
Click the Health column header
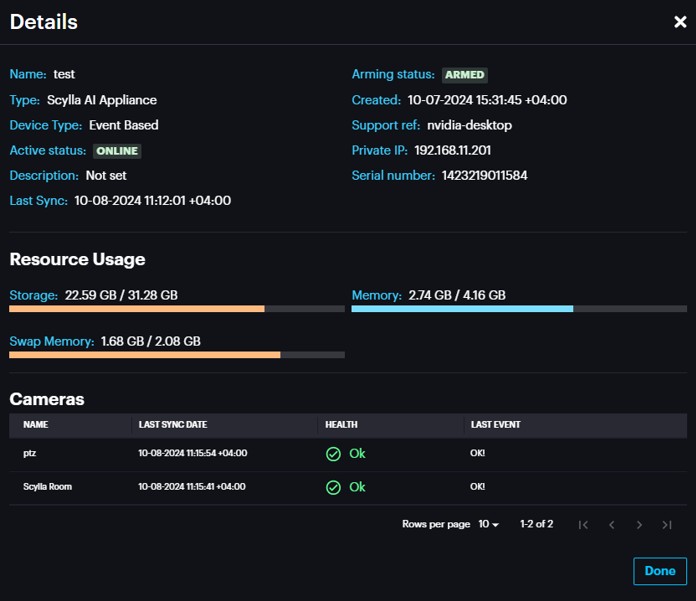point(341,425)
